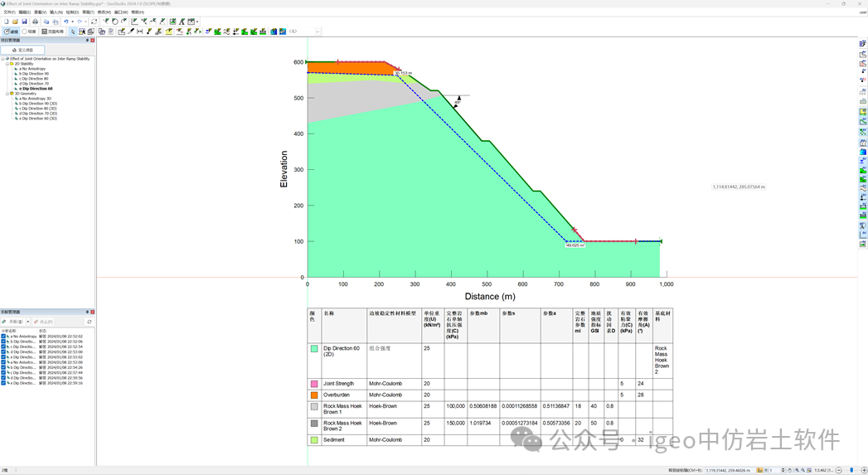Select the arrow pointer selection tool
Screen dimensions: 868x475
click(x=73, y=32)
